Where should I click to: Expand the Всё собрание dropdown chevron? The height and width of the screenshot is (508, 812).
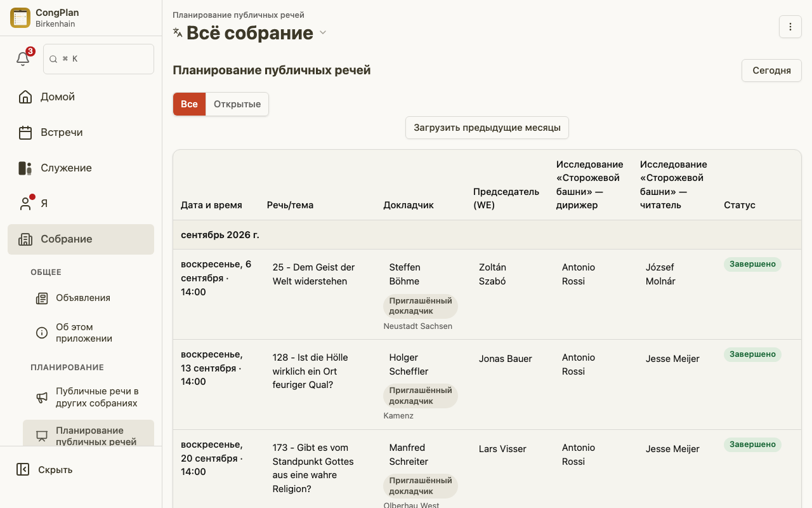[x=323, y=33]
